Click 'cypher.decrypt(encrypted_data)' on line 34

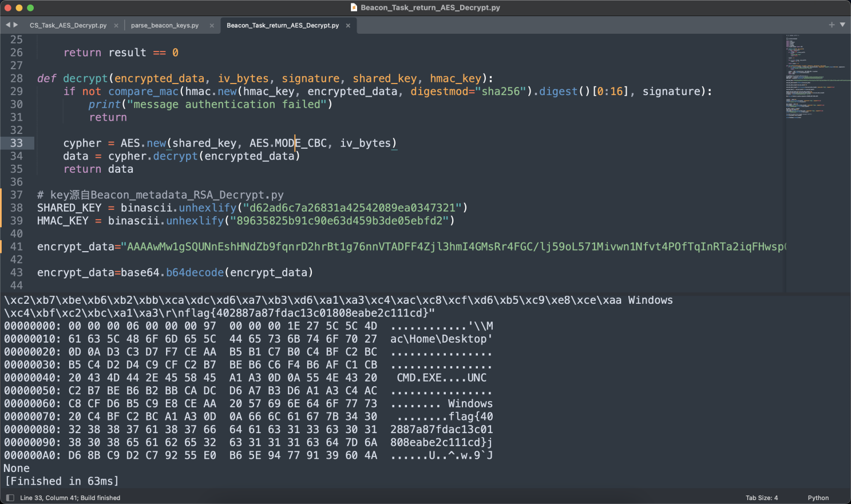[204, 156]
